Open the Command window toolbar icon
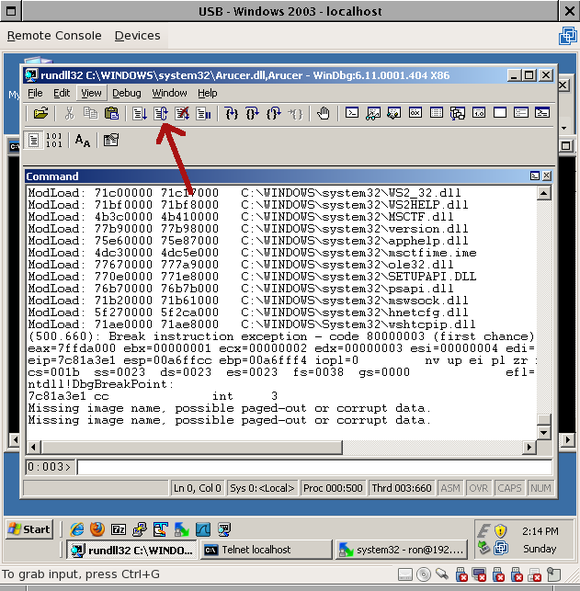Screen dimensions: 580x591 (x=352, y=113)
